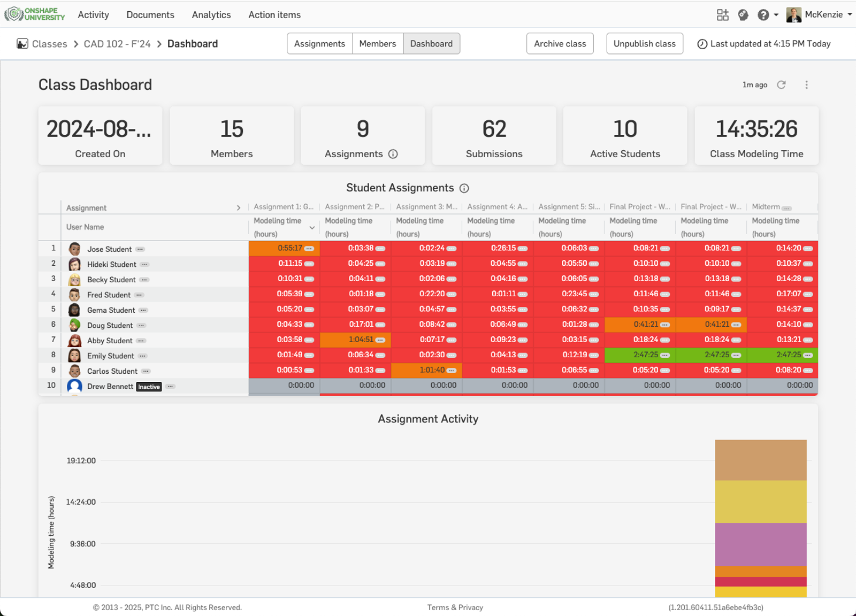The image size is (856, 616).
Task: Click the Classes breadcrumb icon
Action: (22, 44)
